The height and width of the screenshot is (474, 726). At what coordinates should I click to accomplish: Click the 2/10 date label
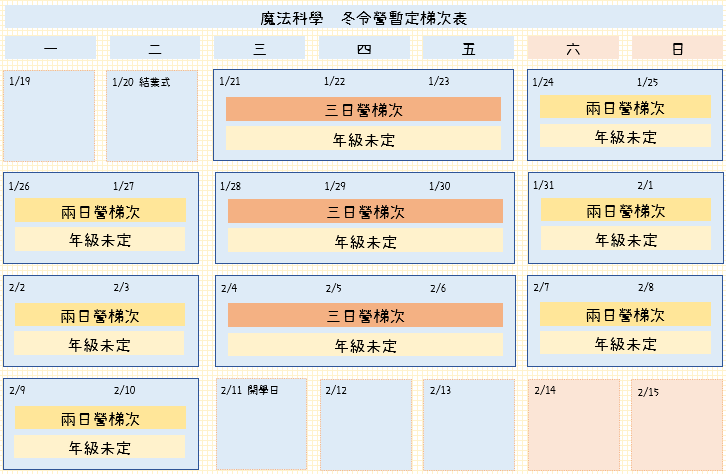pyautogui.click(x=125, y=390)
